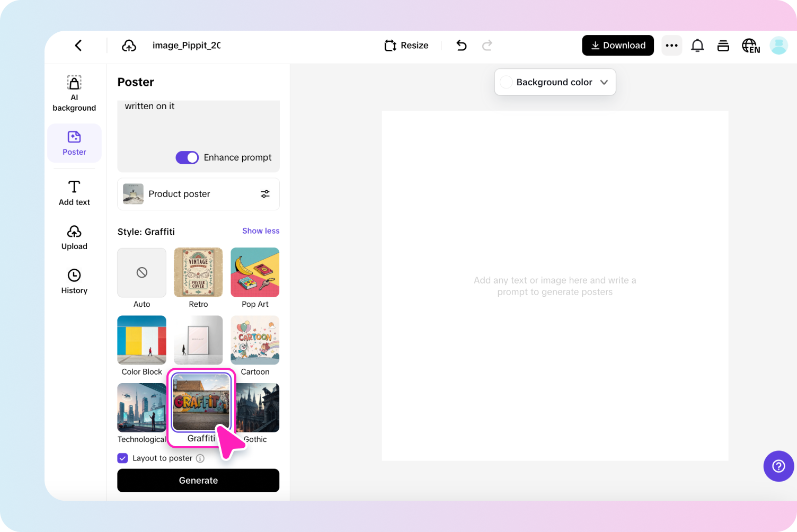Expand the more options ellipsis menu

(x=671, y=46)
